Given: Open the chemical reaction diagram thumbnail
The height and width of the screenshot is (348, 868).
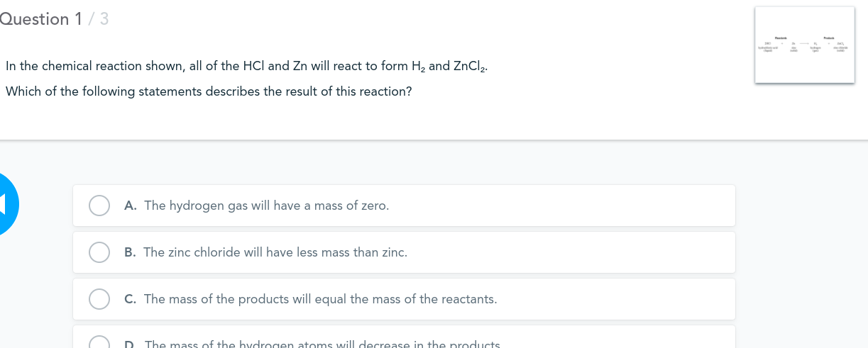Looking at the screenshot, I should pos(805,45).
